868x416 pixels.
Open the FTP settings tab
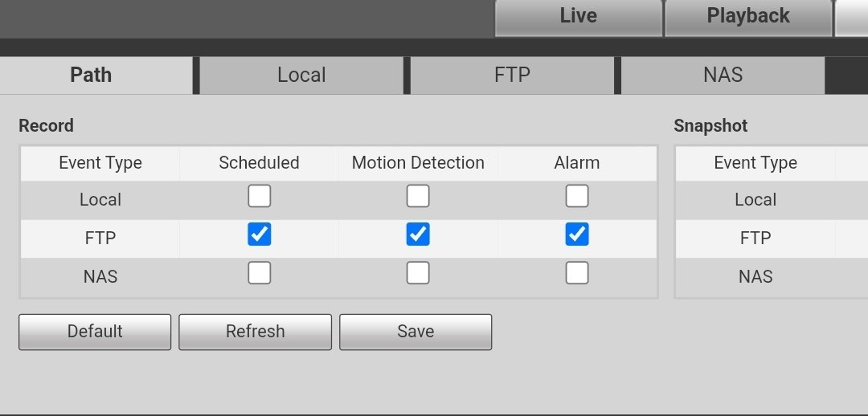pos(512,75)
